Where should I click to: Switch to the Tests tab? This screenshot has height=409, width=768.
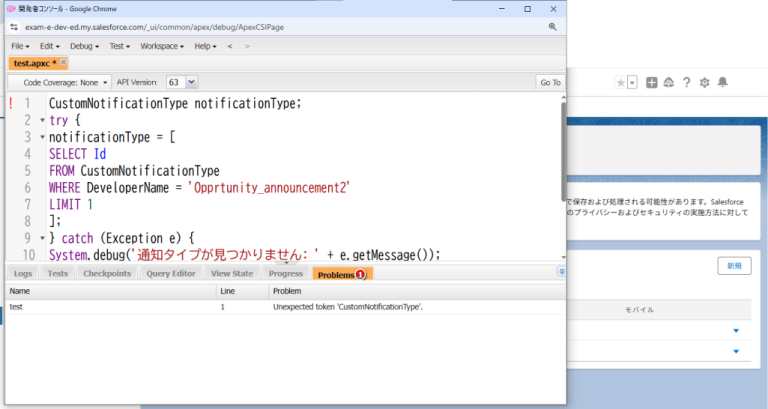[x=57, y=273]
